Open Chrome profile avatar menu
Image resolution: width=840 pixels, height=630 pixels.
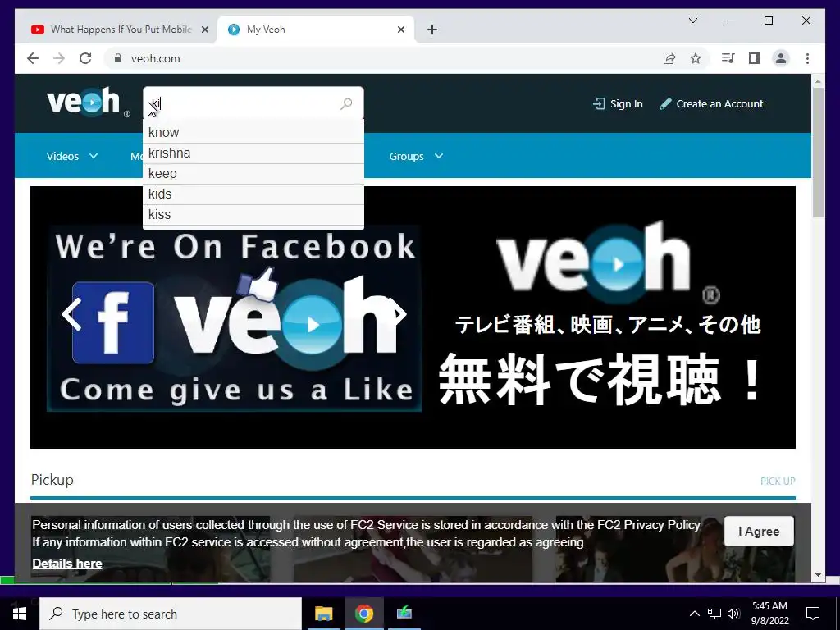(x=781, y=58)
